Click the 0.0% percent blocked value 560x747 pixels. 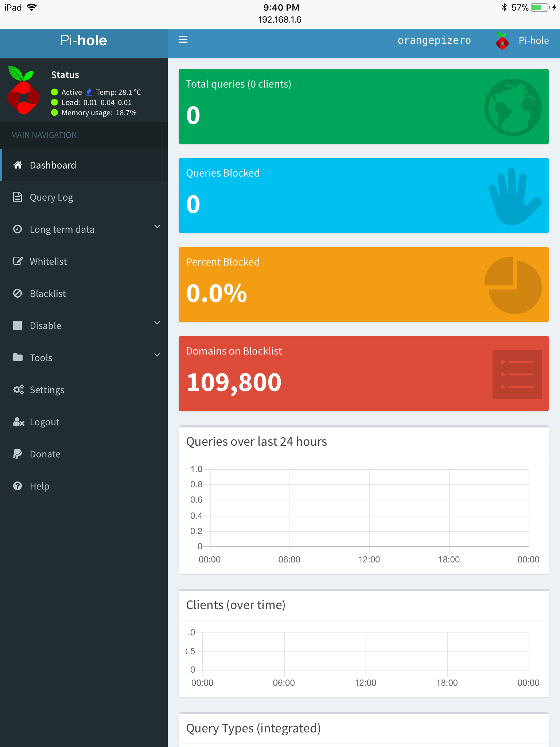217,293
